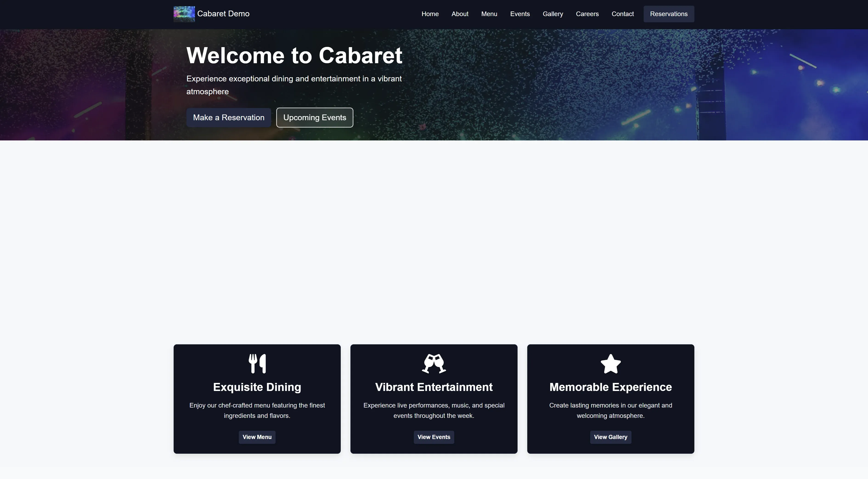The width and height of the screenshot is (868, 479).
Task: Click the 'Experience exceptional dining' hero subtitle
Action: tap(294, 85)
